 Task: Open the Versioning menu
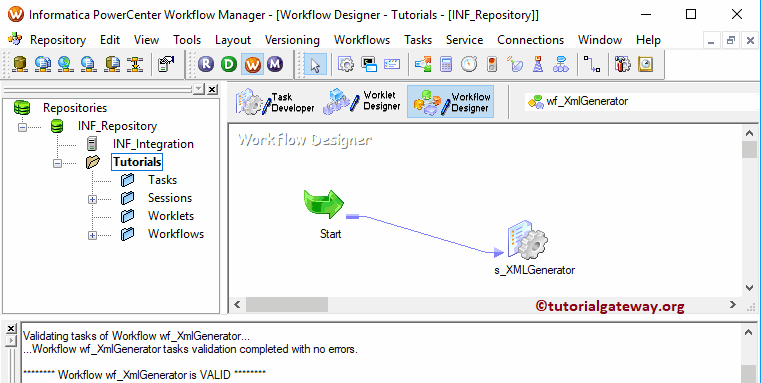(292, 40)
